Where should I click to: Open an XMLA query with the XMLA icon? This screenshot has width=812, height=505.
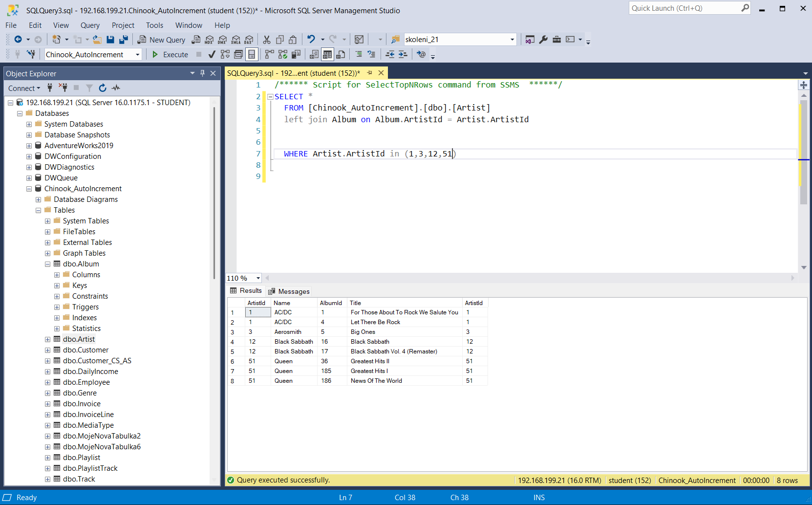(x=236, y=40)
